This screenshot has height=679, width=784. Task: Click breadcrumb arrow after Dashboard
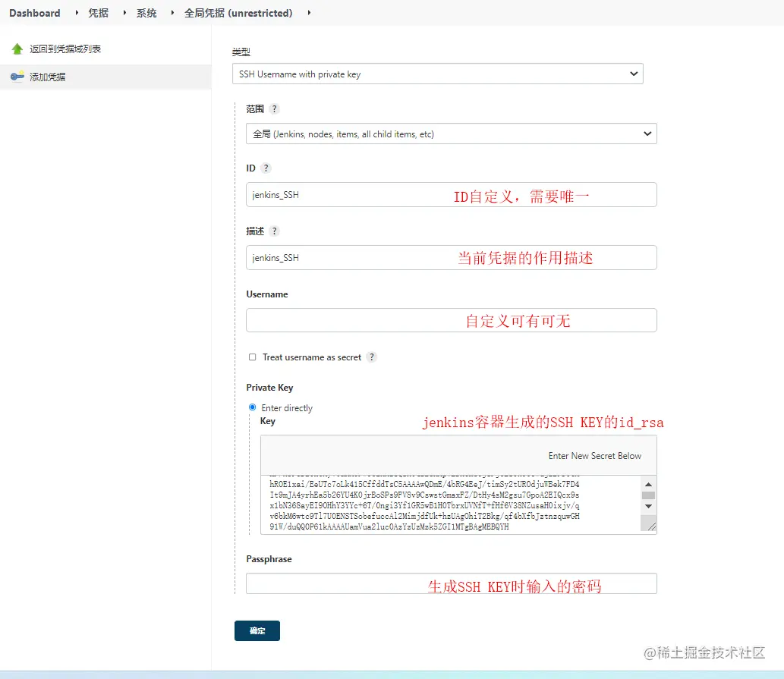[x=77, y=12]
